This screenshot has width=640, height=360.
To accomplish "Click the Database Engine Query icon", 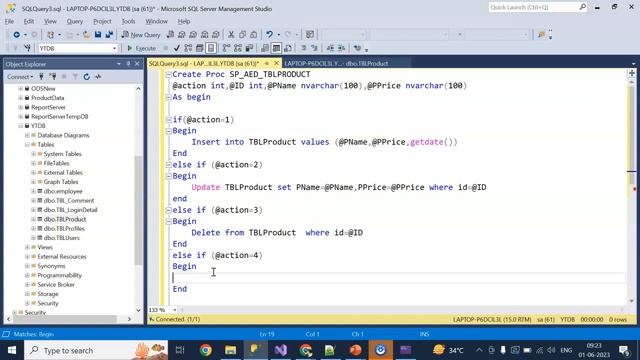I will click(x=171, y=35).
